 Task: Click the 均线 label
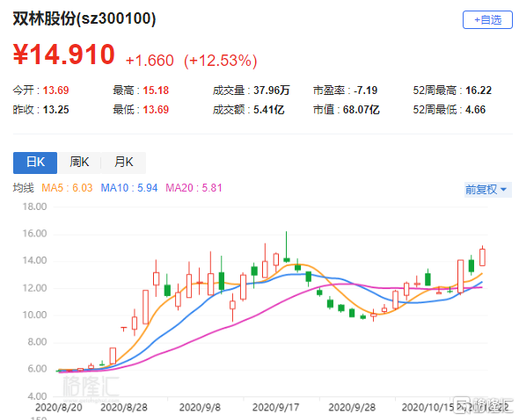pyautogui.click(x=23, y=188)
